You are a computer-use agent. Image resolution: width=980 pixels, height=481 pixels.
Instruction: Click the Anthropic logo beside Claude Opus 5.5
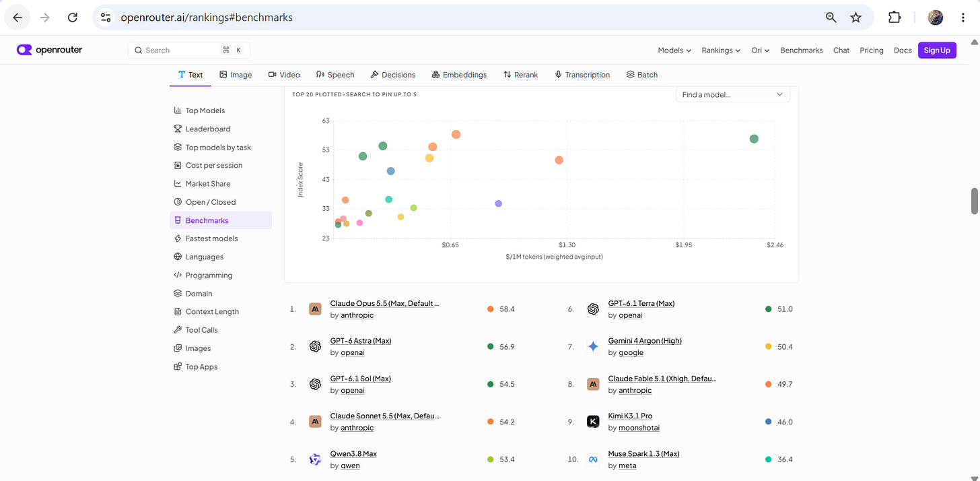[x=315, y=309]
